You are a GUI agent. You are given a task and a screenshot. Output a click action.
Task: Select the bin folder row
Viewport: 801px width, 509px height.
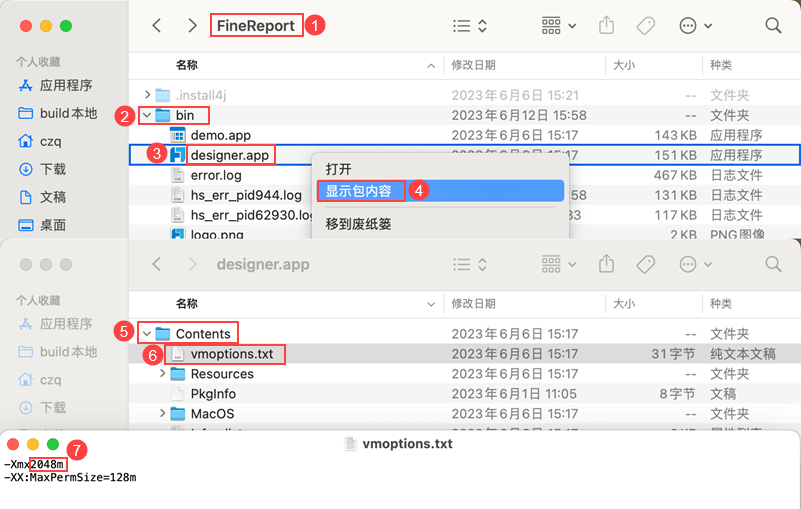[464, 115]
